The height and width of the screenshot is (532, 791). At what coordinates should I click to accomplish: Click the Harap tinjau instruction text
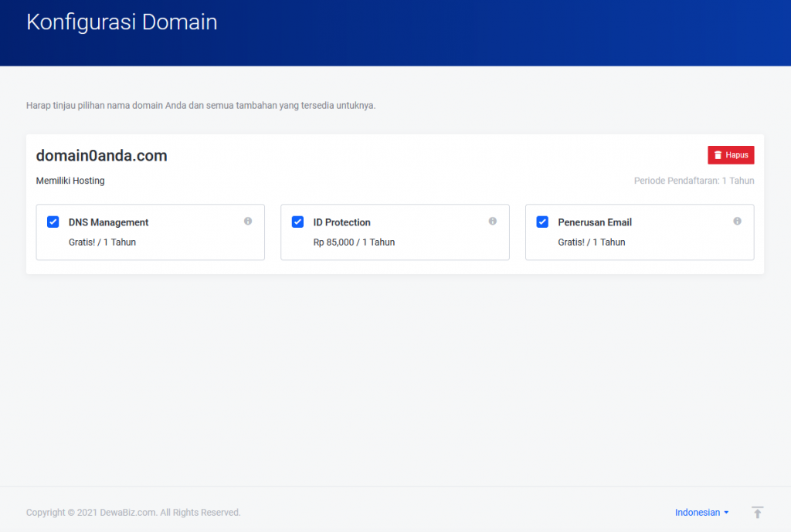(201, 106)
